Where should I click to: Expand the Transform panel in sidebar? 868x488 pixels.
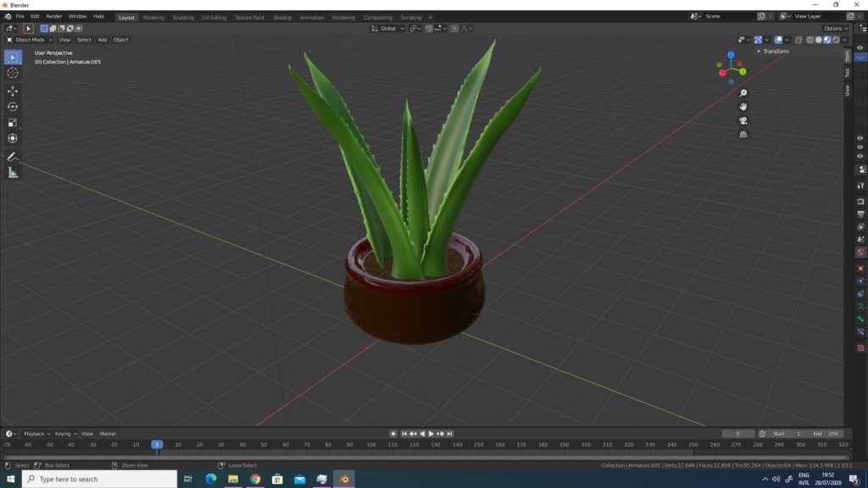775,52
